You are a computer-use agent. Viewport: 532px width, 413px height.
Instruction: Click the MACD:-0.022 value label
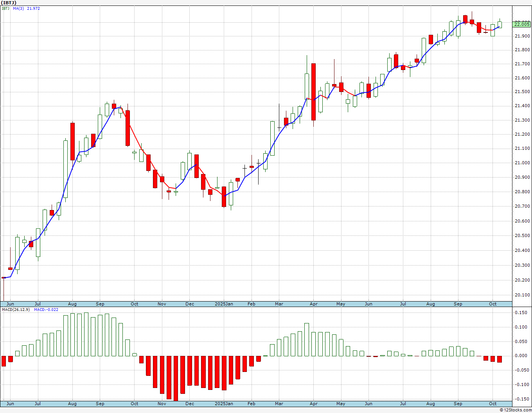tap(46, 309)
